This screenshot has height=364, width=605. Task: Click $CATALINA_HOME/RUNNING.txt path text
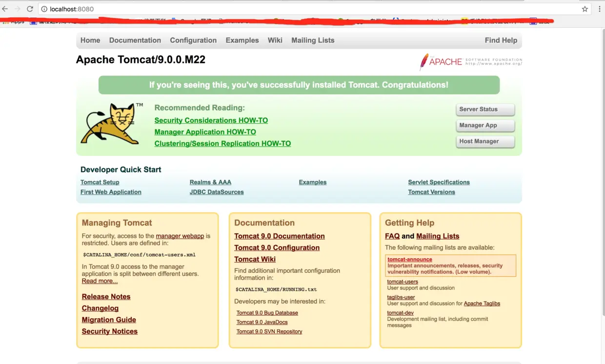coord(276,289)
